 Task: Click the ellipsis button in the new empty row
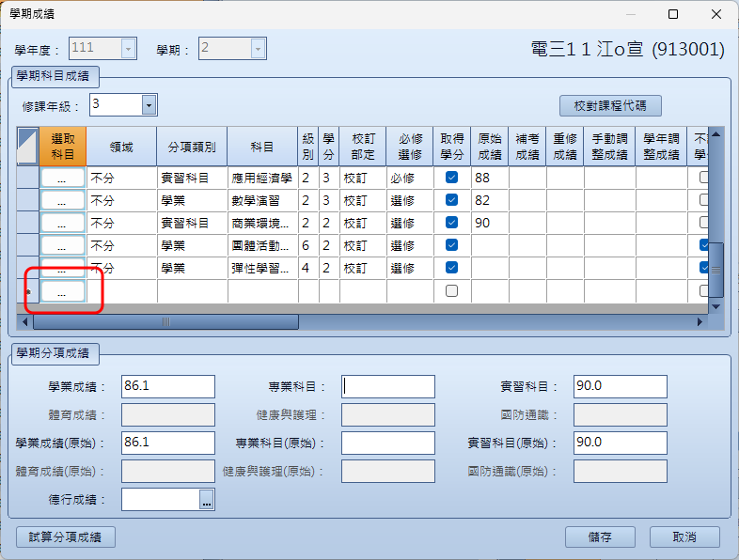coord(63,291)
